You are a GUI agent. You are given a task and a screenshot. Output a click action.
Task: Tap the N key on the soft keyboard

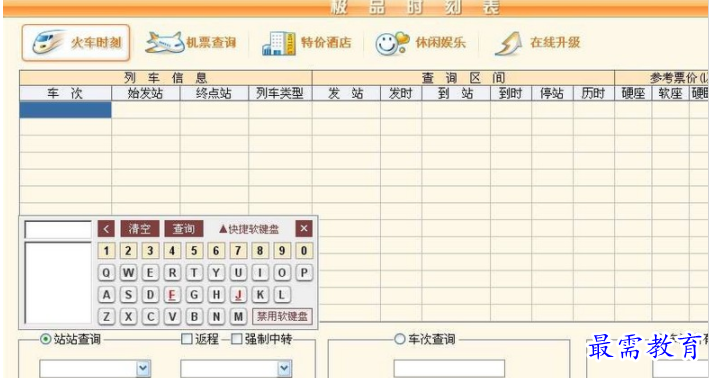(216, 316)
